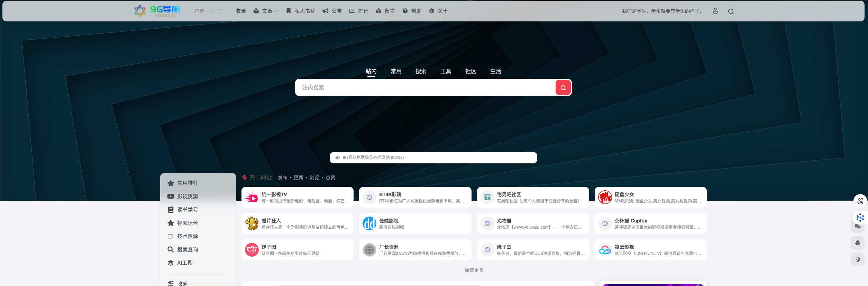Open 公告 in top navigation
The width and height of the screenshot is (868, 286).
tap(332, 11)
